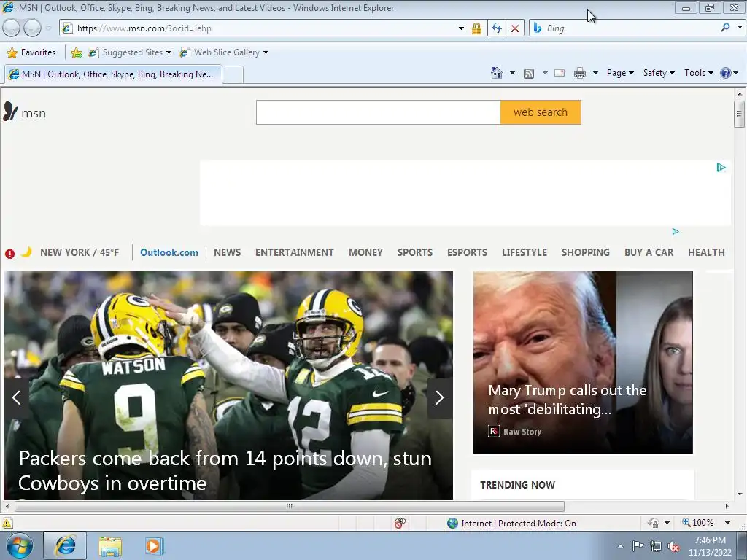Open the Safety menu

pos(659,73)
